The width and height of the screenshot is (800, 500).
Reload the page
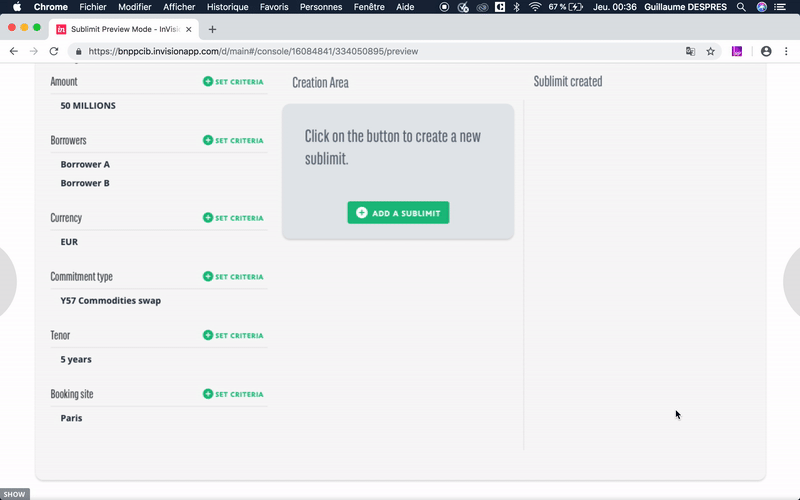pos(54,51)
